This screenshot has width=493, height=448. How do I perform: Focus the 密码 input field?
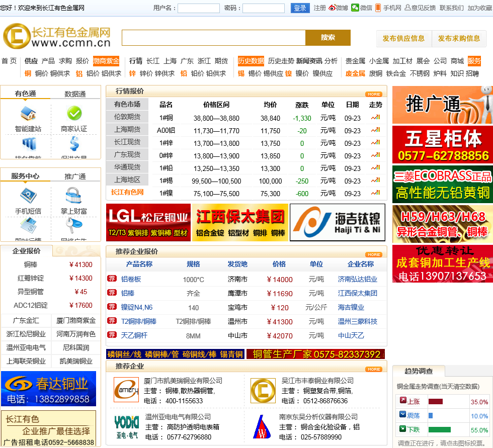click(x=264, y=8)
